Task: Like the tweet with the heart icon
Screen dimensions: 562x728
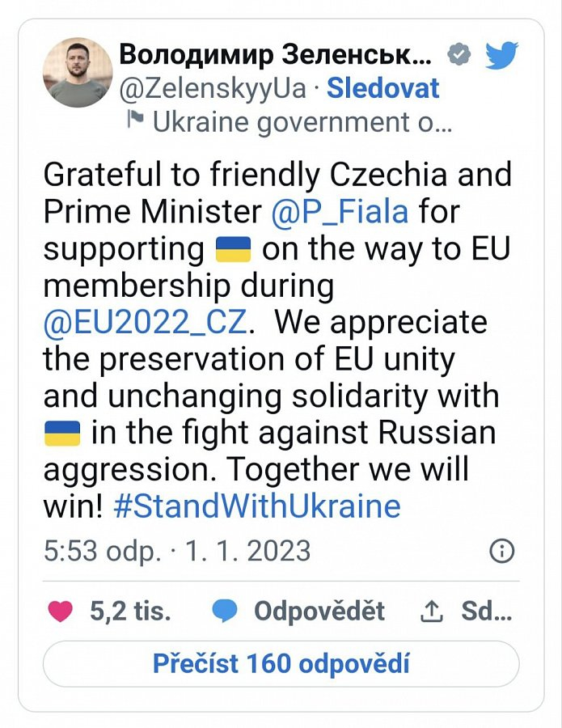Action: pos(61,612)
